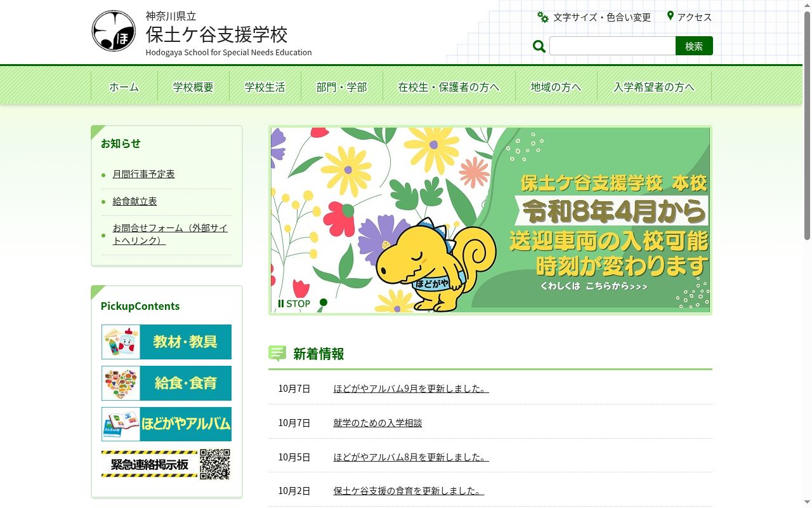Open the 教材・教具 banner
Image resolution: width=812 pixels, height=508 pixels.
[x=166, y=342]
